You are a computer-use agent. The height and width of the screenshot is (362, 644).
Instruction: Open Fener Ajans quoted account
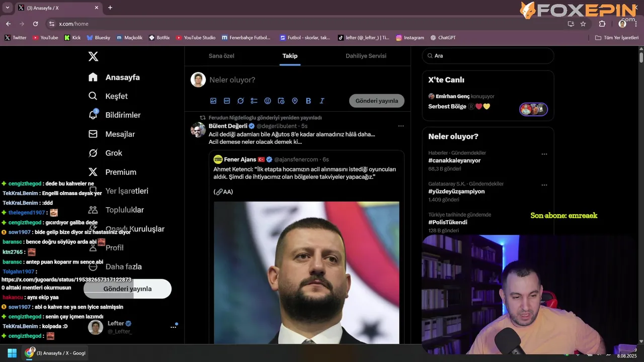coord(240,159)
